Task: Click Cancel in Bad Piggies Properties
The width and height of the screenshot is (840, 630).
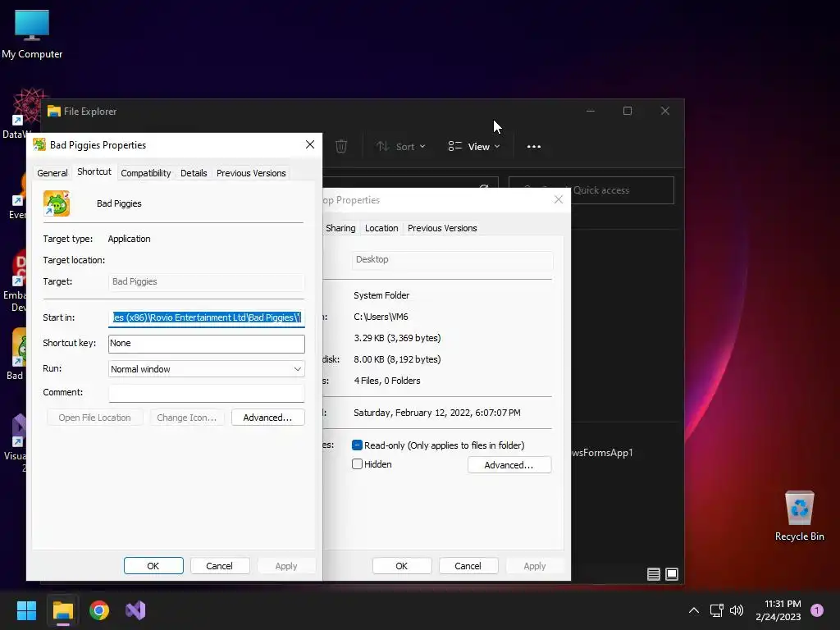Action: 220,566
